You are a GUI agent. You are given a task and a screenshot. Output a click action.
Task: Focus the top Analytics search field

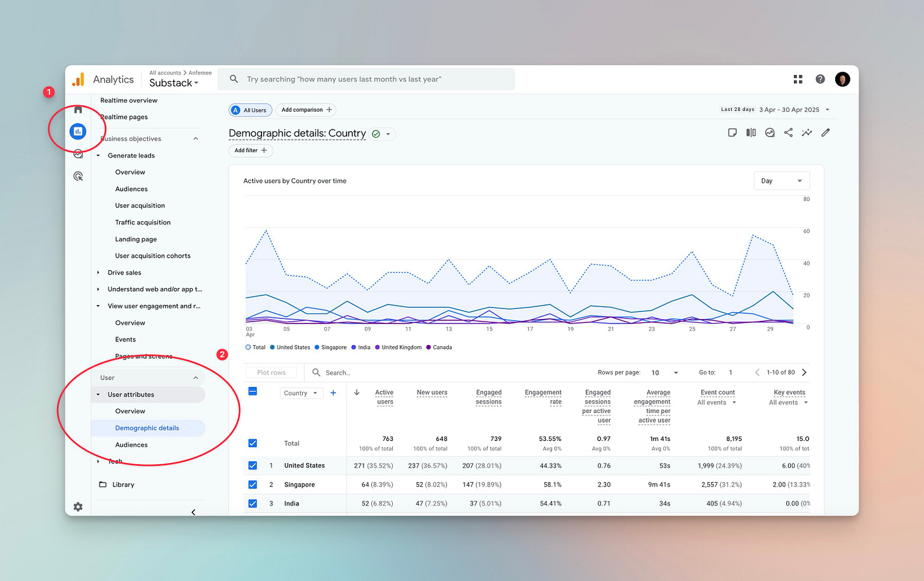click(366, 79)
